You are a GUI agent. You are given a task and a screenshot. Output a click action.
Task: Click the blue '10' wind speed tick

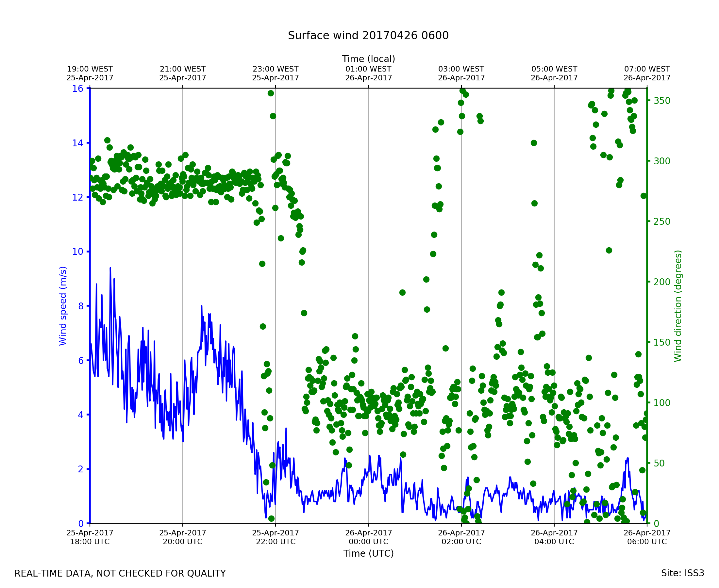pos(77,252)
